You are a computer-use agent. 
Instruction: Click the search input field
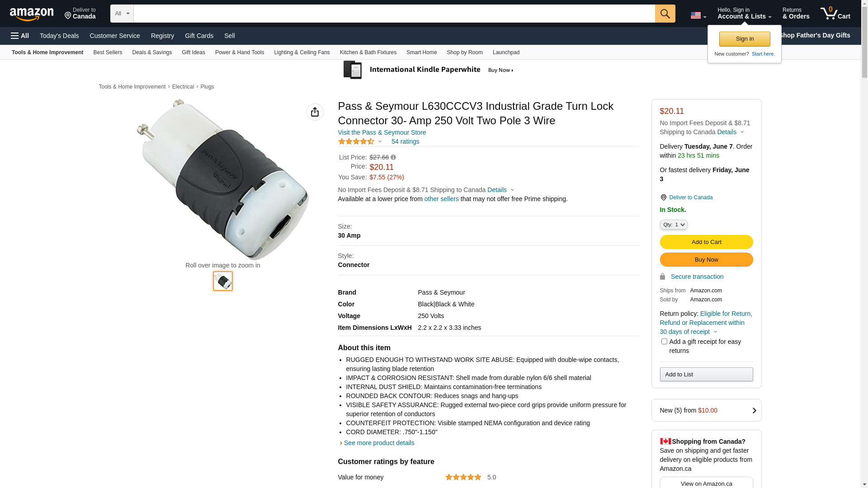(394, 14)
